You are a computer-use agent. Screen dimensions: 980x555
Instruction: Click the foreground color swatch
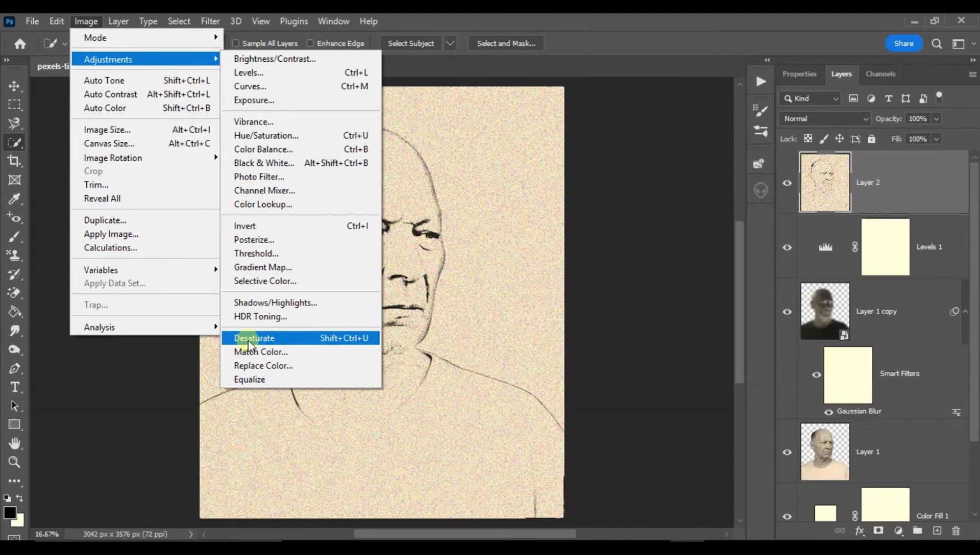(x=10, y=513)
